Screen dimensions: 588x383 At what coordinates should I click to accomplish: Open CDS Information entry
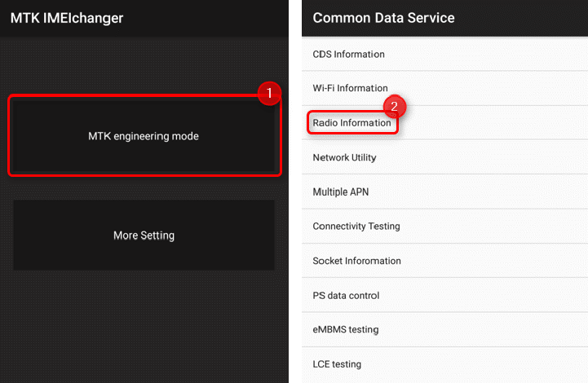point(444,54)
